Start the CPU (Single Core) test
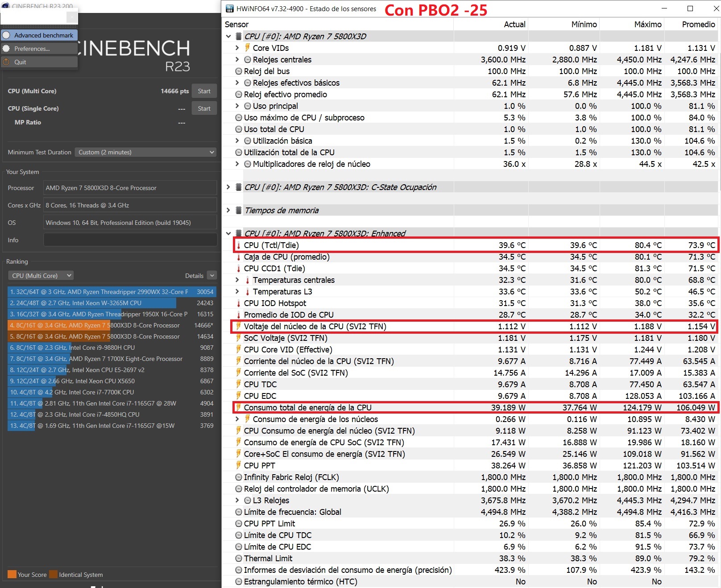Image resolution: width=721 pixels, height=588 pixels. (x=204, y=108)
